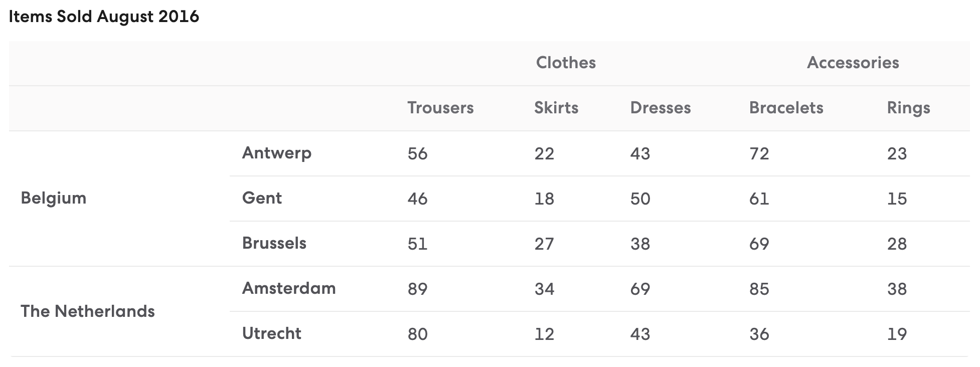Select the Bracelets column header
980x367 pixels.
(x=786, y=108)
